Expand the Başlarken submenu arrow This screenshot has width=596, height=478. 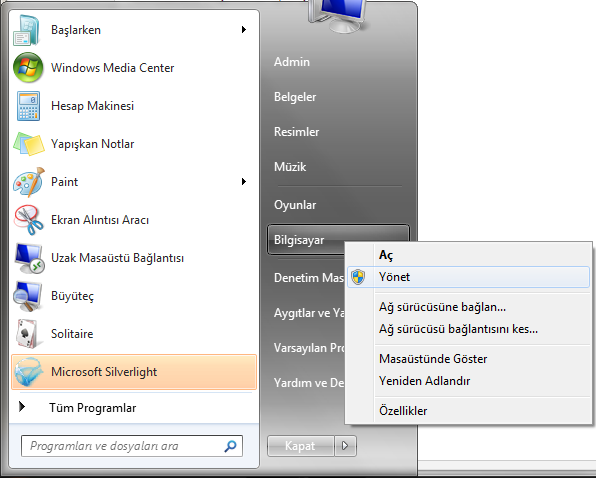click(244, 30)
